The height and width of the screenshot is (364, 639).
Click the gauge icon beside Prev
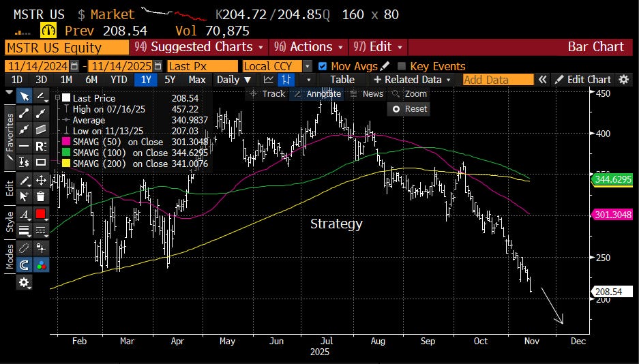(48, 31)
